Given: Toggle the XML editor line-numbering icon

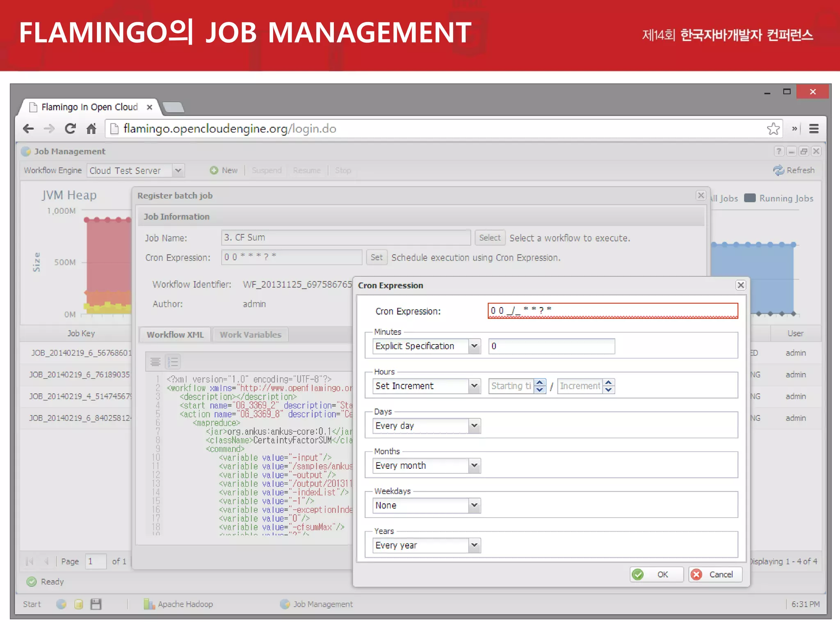Looking at the screenshot, I should [x=173, y=362].
